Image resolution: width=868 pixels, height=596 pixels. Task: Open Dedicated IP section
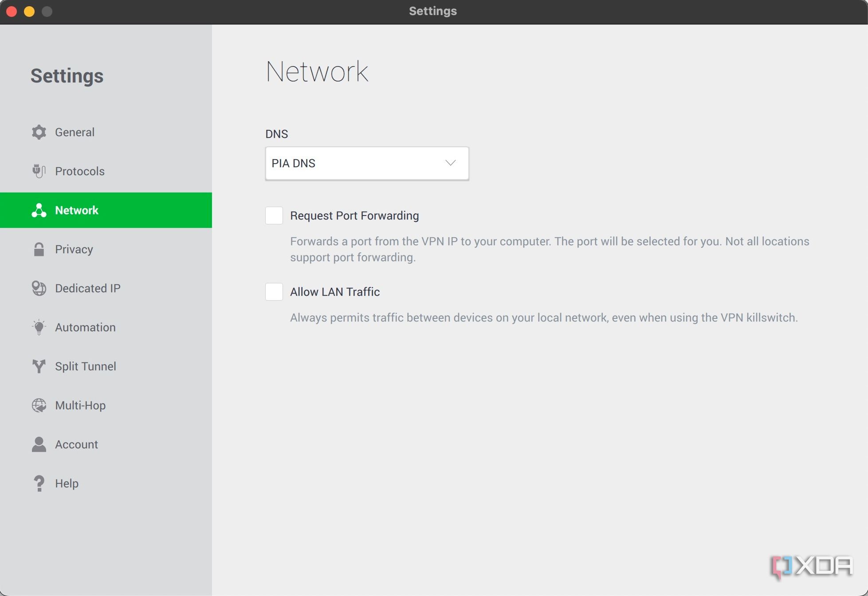tap(106, 288)
